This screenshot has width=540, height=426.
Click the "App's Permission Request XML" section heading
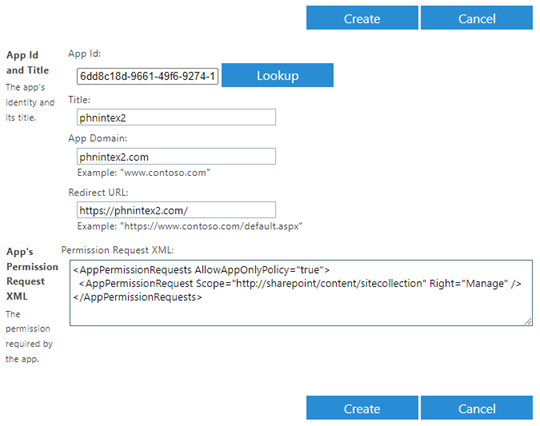32,274
